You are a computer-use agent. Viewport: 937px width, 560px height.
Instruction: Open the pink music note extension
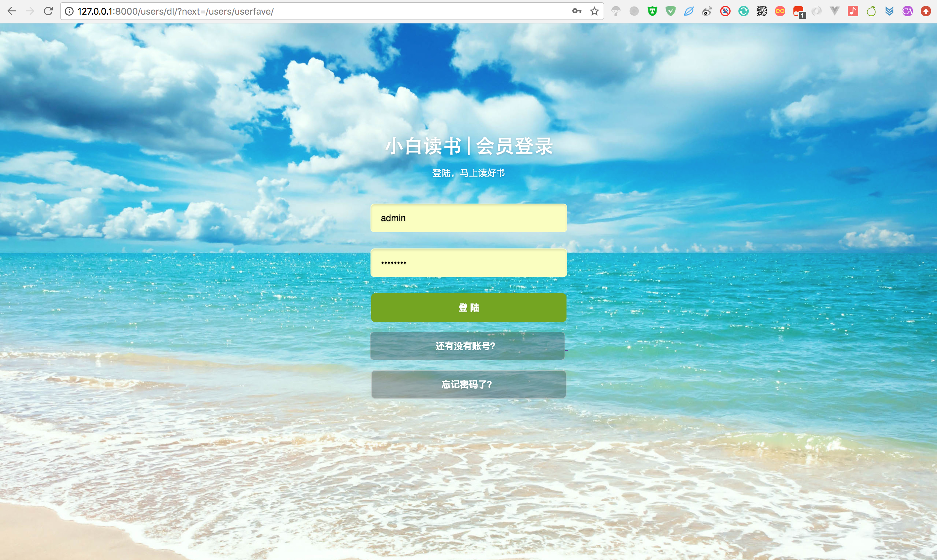click(853, 11)
